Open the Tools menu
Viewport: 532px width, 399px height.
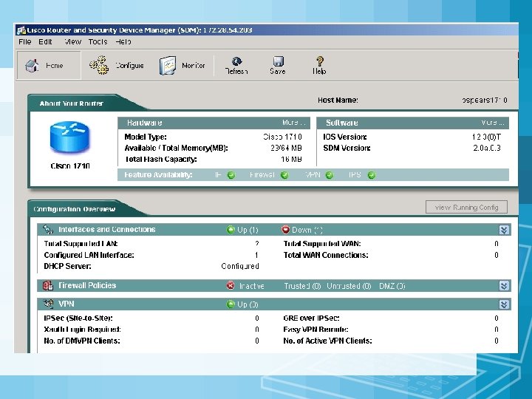click(x=98, y=41)
